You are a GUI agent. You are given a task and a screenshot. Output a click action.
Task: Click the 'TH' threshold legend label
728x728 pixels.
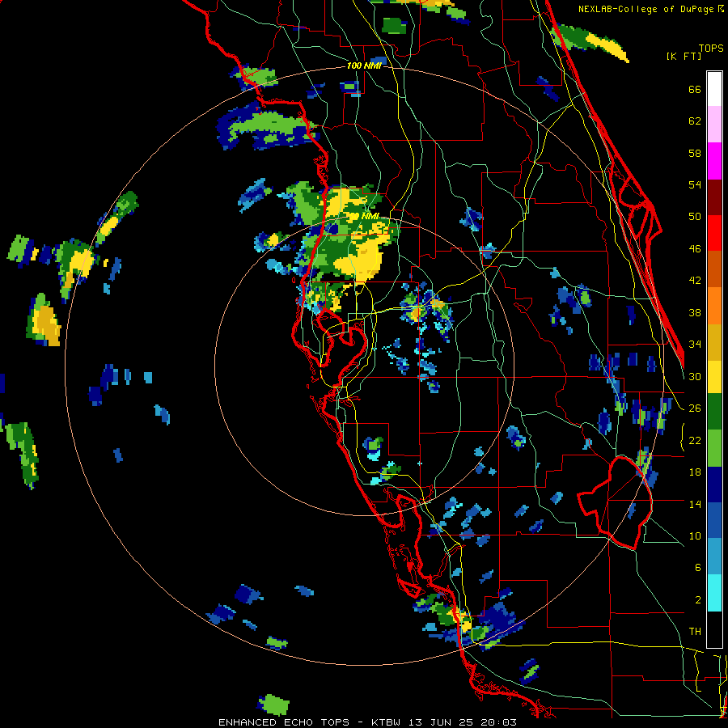pos(695,632)
